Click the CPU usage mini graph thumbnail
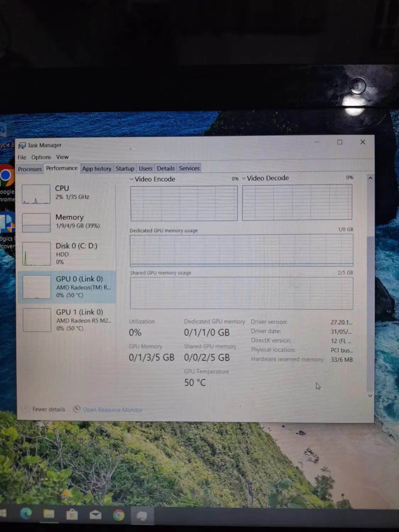This screenshot has width=399, height=532. pyautogui.click(x=36, y=194)
